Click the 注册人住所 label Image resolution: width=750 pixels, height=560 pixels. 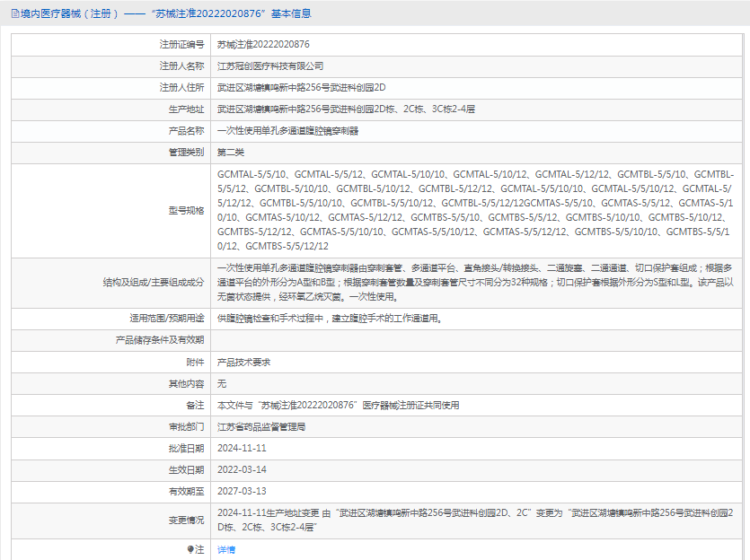tap(181, 87)
